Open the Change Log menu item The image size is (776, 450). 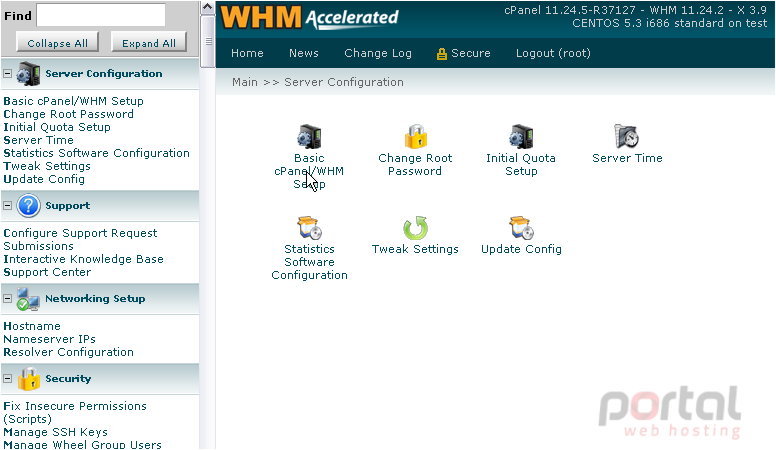(378, 53)
